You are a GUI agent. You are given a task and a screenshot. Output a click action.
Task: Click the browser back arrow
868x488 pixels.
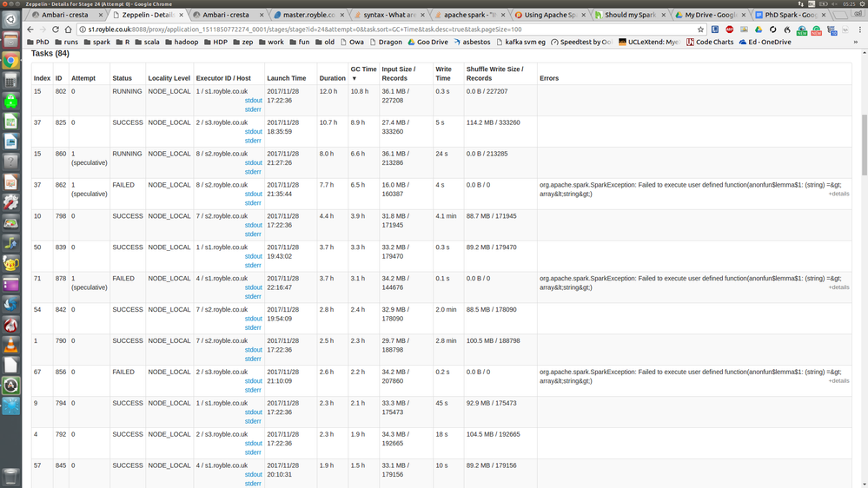tap(30, 30)
